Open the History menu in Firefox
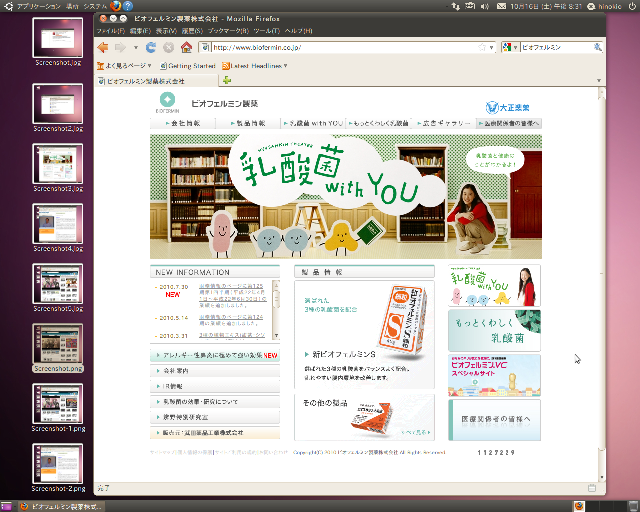 click(192, 31)
